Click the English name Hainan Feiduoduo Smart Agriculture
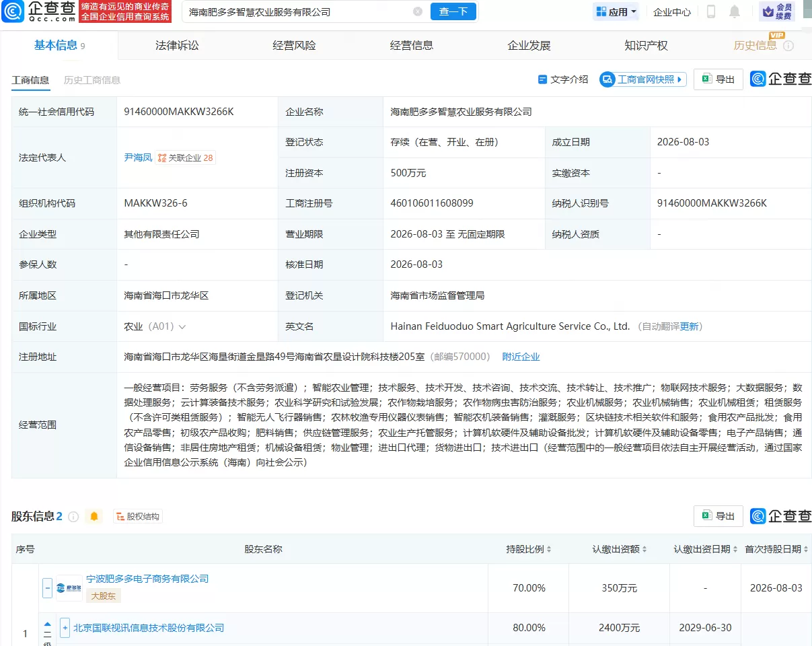 [510, 326]
